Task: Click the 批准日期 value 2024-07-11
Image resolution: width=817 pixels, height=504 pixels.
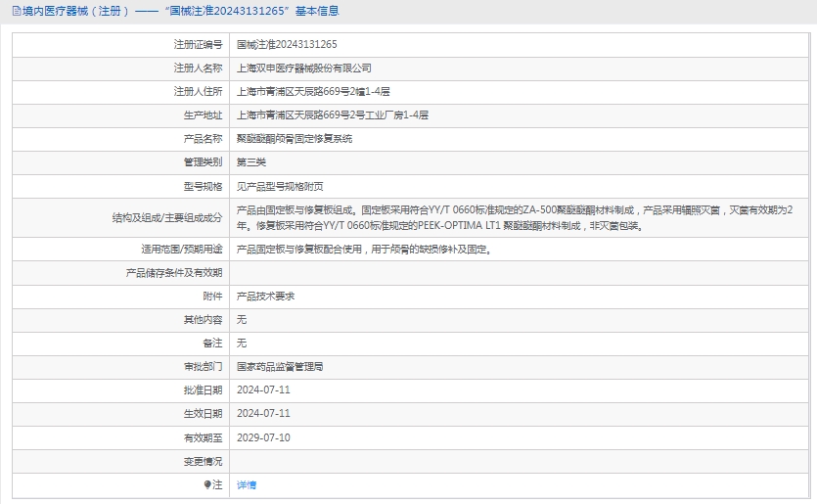Action: click(x=263, y=389)
